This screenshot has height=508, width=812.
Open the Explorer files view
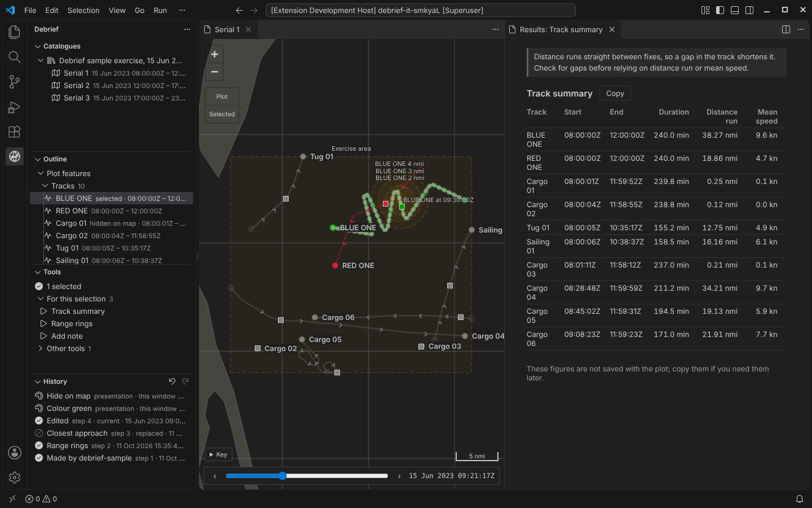(15, 32)
